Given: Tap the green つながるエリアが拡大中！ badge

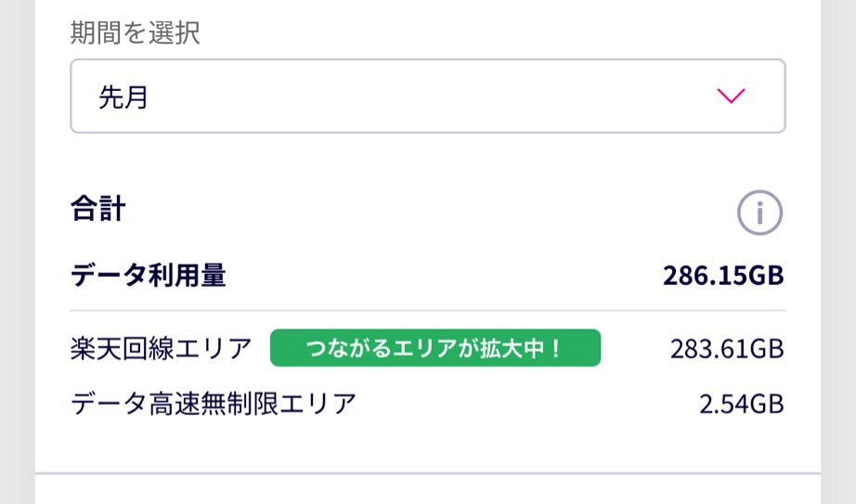Looking at the screenshot, I should click(x=434, y=348).
